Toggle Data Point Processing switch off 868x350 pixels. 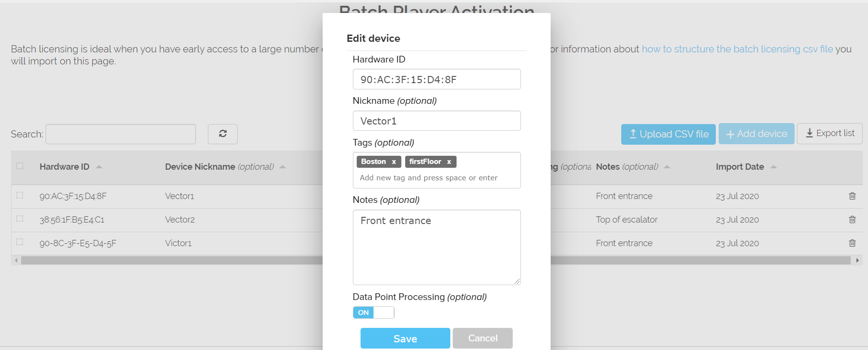pyautogui.click(x=374, y=312)
